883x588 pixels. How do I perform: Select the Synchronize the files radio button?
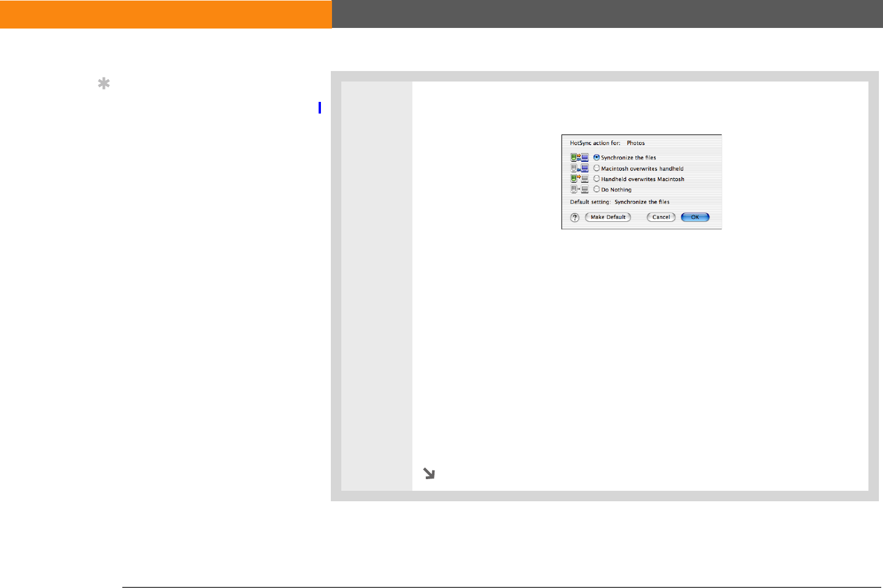(596, 157)
